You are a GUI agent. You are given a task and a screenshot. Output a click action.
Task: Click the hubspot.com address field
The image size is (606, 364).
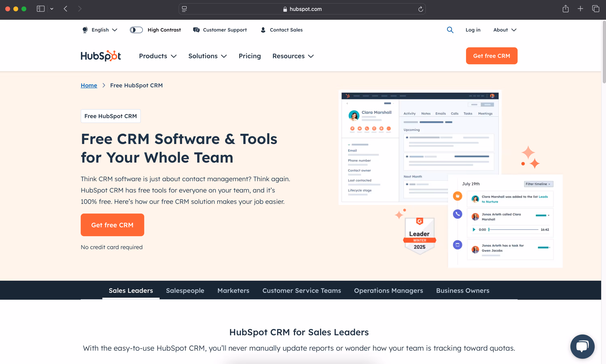coord(302,9)
